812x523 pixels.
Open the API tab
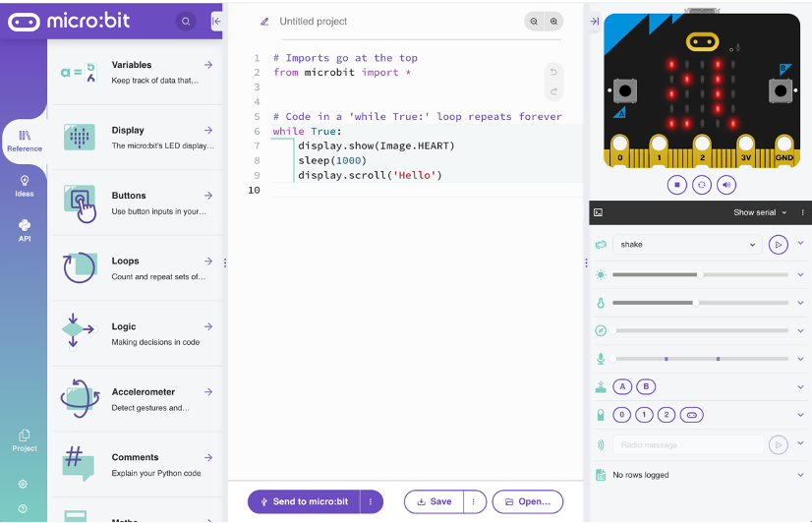click(x=25, y=231)
